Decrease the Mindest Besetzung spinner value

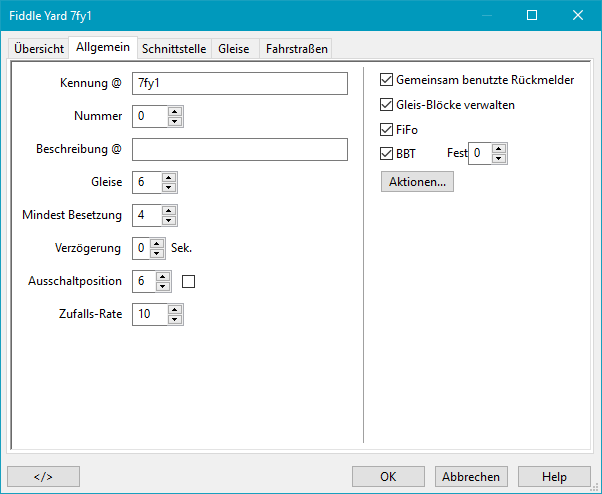169,220
